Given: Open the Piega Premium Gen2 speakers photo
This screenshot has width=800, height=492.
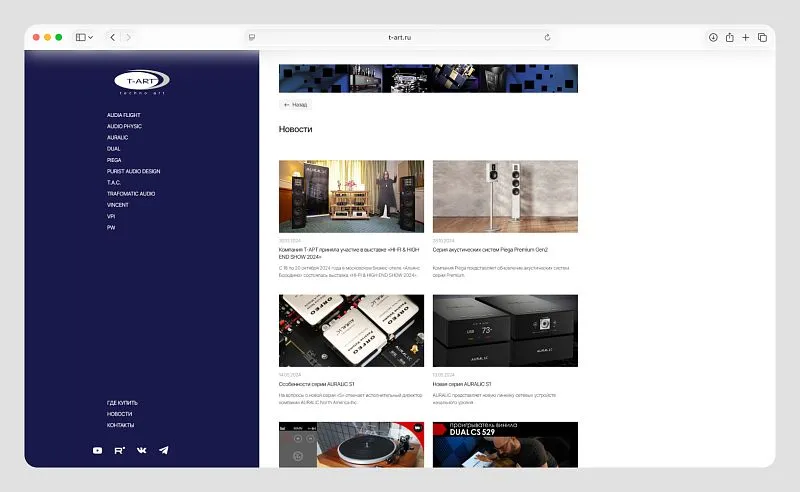Looking at the screenshot, I should pos(505,196).
